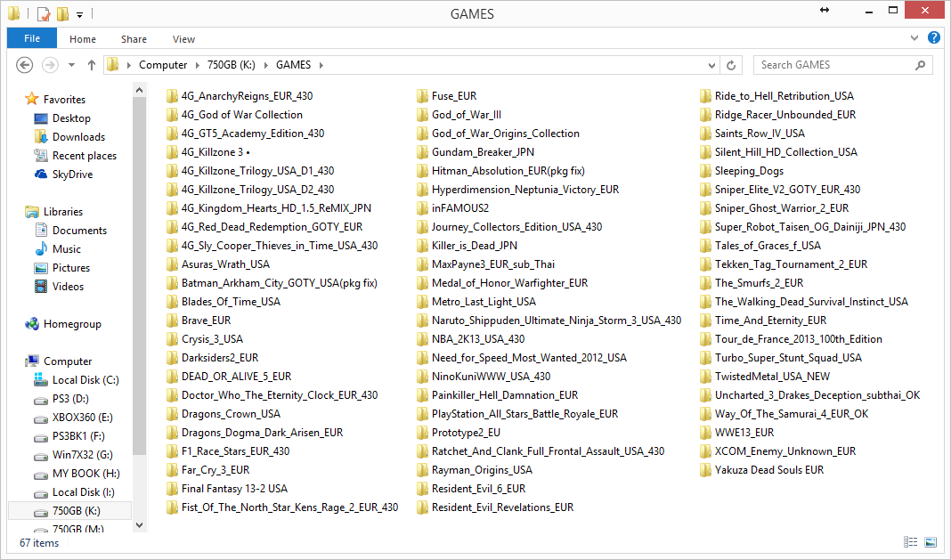Open the Share ribbon tab

[134, 39]
